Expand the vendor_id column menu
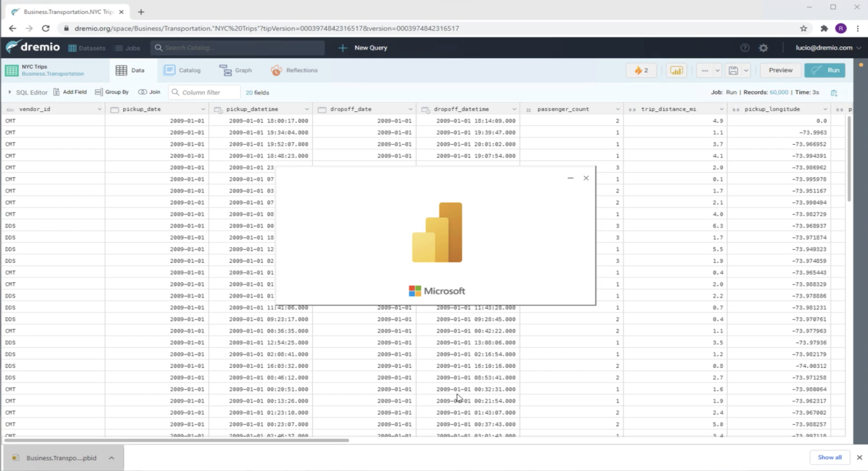The image size is (868, 471). [x=99, y=109]
